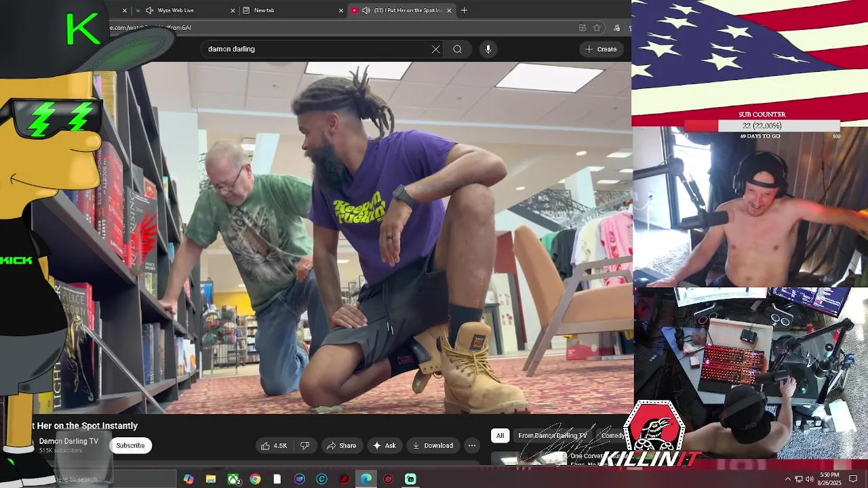Image resolution: width=868 pixels, height=488 pixels.
Task: Open the address bar apps grid icon
Action: click(582, 28)
